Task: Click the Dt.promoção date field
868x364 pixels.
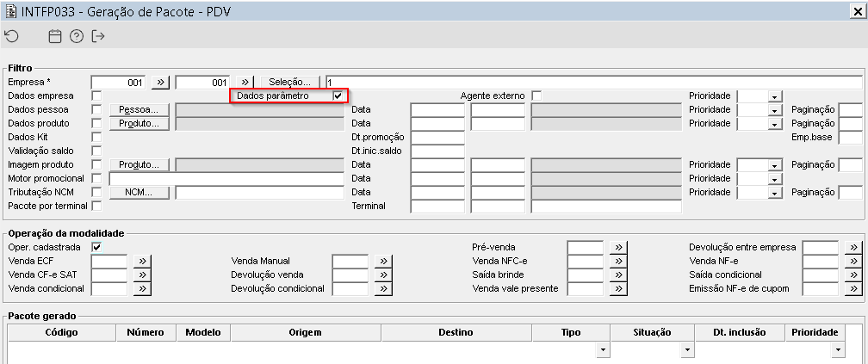Action: (437, 137)
